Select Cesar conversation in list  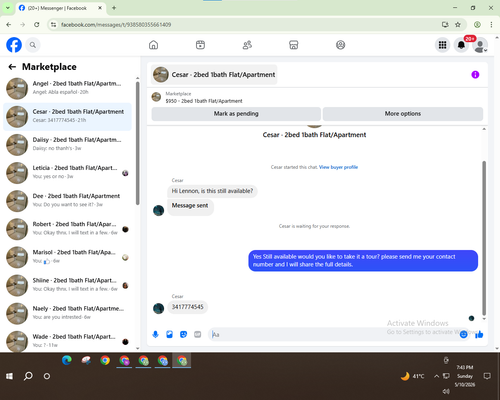point(68,116)
